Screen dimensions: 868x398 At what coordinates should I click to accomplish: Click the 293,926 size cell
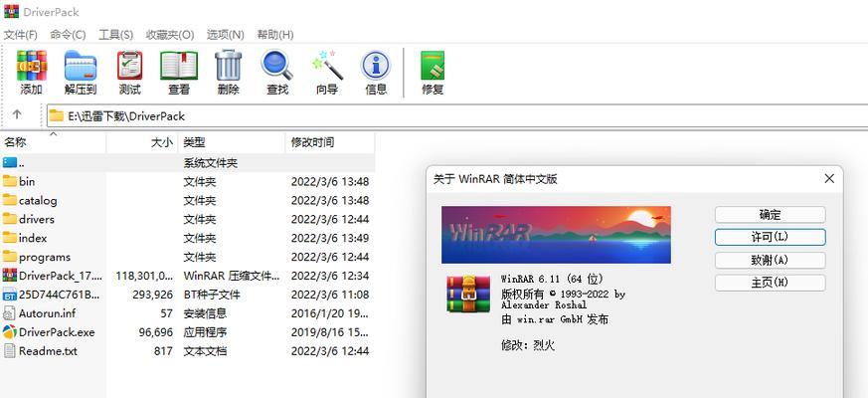(153, 295)
